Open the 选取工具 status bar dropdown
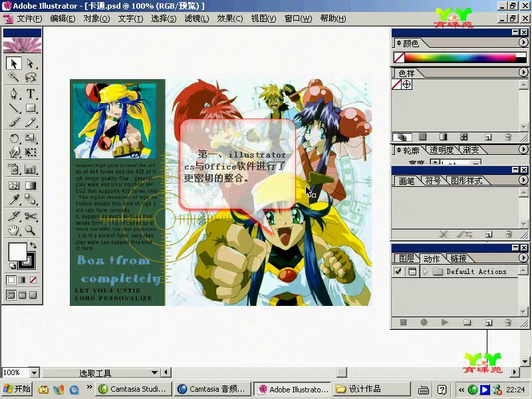 [154, 373]
